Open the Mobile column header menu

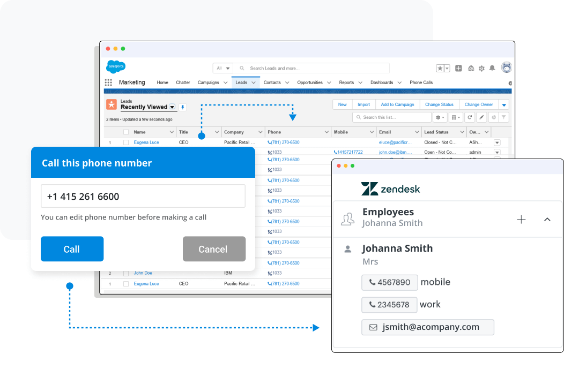click(372, 132)
